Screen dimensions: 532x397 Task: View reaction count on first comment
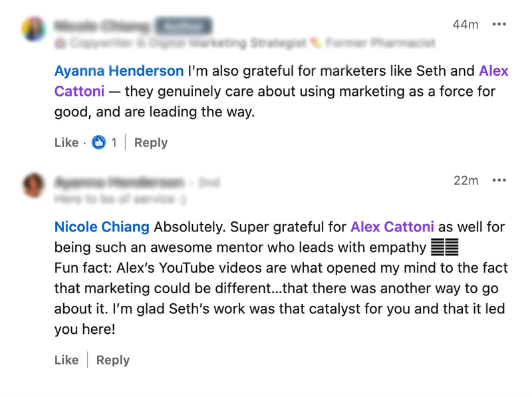pyautogui.click(x=114, y=142)
